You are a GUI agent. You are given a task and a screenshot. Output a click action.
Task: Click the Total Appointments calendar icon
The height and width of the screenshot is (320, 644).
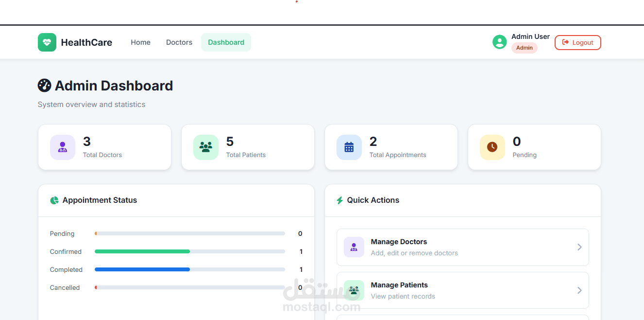coord(349,147)
